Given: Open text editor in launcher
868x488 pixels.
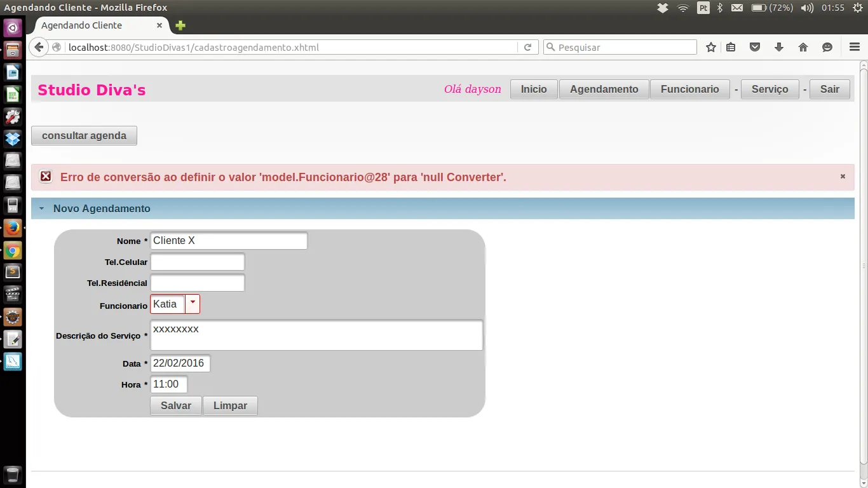Looking at the screenshot, I should pyautogui.click(x=13, y=339).
